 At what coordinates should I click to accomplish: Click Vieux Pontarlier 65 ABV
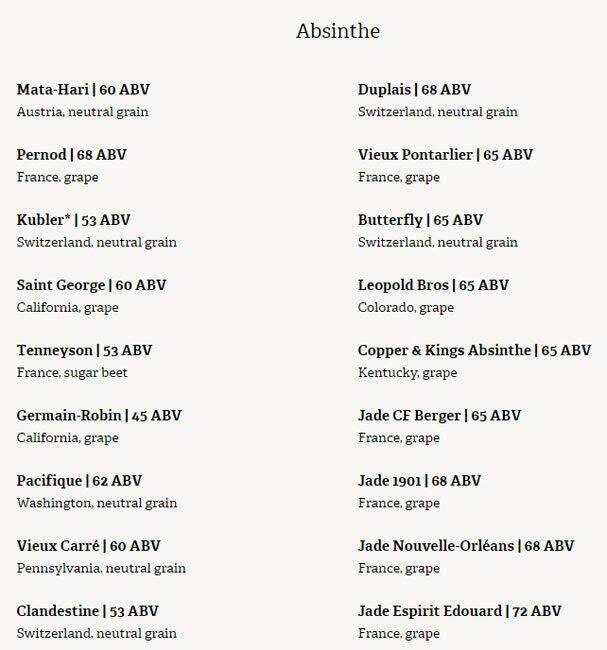coord(445,155)
